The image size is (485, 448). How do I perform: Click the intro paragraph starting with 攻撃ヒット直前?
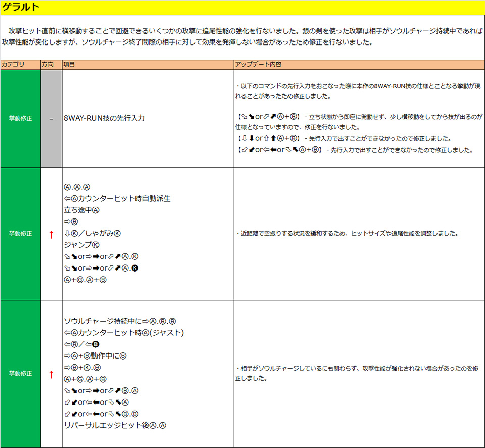tap(243, 36)
